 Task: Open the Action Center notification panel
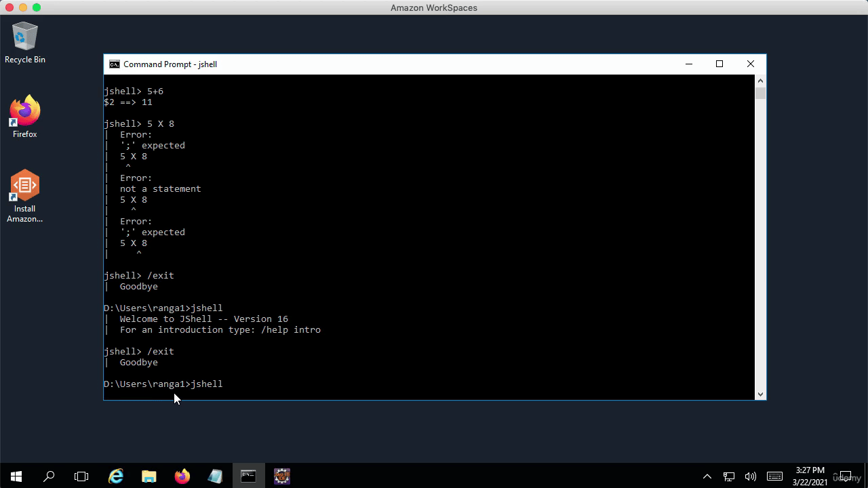coord(846,476)
